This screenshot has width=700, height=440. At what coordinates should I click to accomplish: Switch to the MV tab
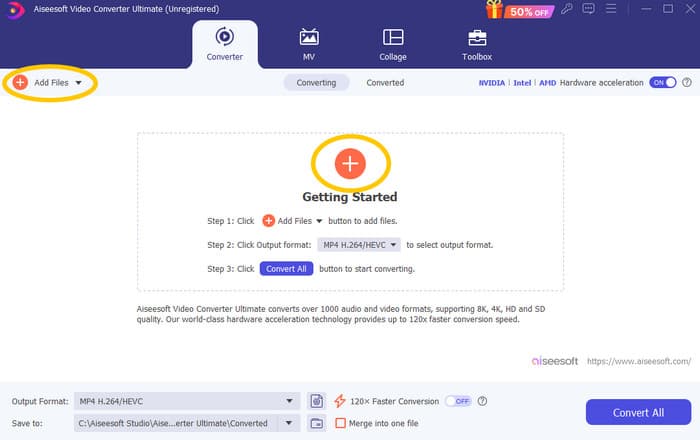(309, 44)
